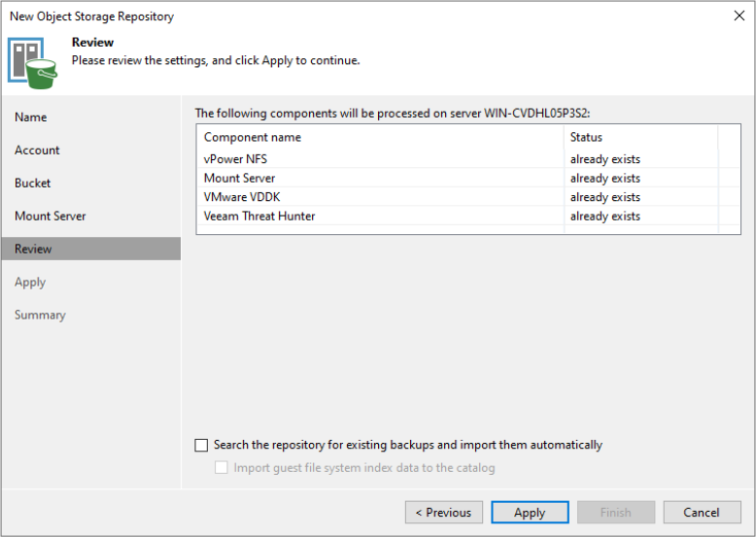The height and width of the screenshot is (537, 756).
Task: Select the Review step
Action: tap(91, 249)
